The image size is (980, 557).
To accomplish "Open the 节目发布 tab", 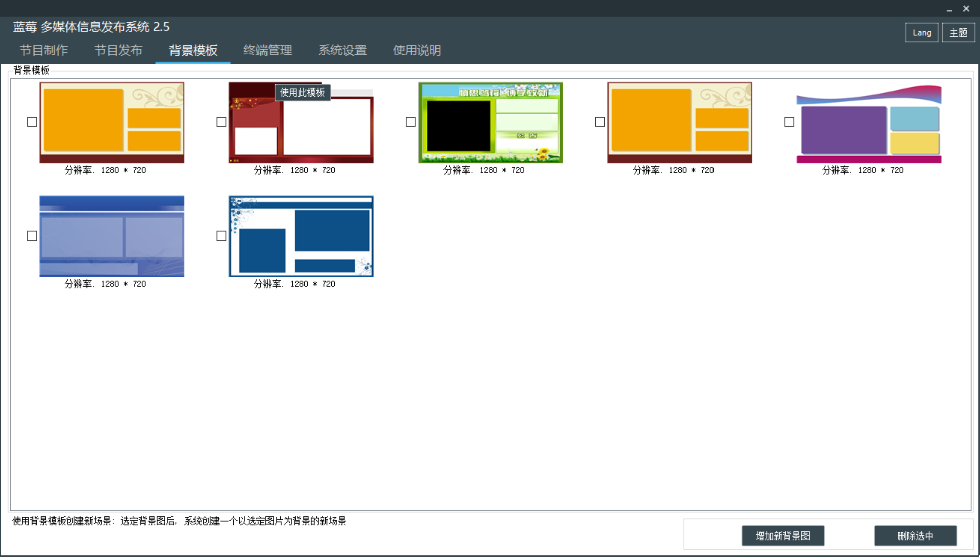I will (x=118, y=50).
